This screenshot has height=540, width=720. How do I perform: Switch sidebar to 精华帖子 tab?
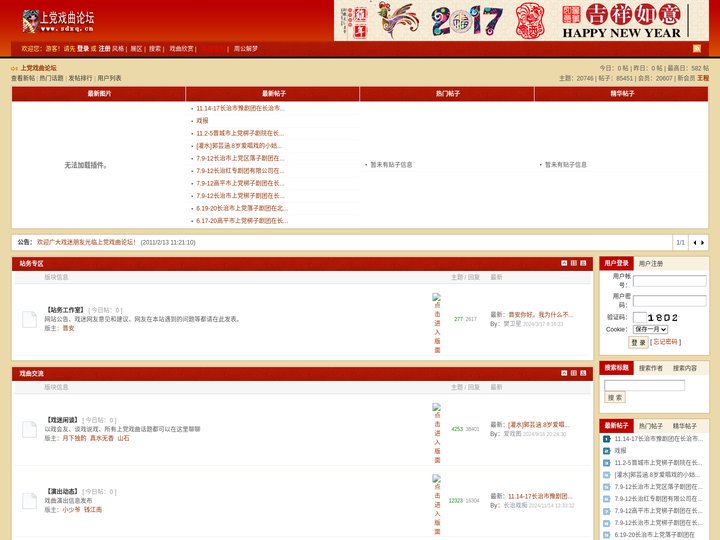coord(685,426)
